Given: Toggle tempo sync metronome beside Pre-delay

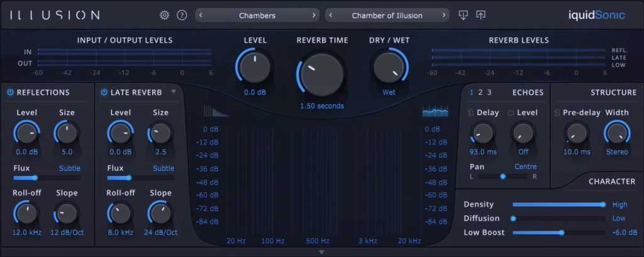Looking at the screenshot, I should (x=556, y=113).
